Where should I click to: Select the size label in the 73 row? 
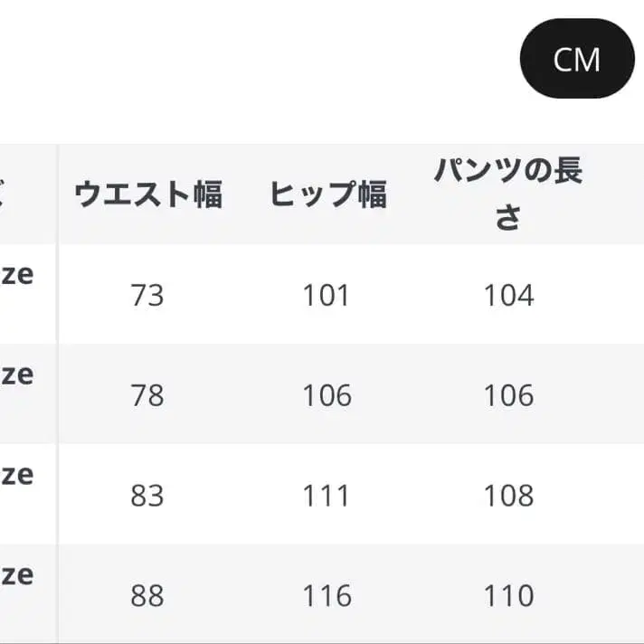click(17, 275)
